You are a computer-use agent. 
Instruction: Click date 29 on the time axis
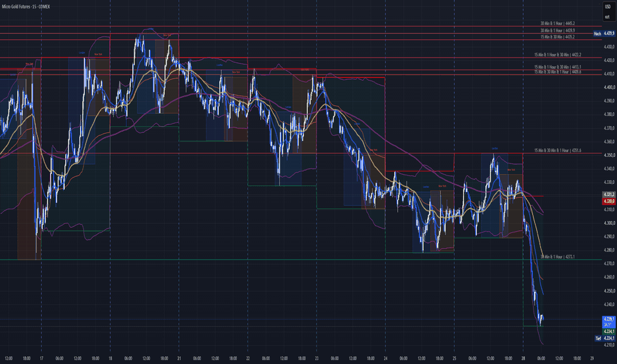[x=592, y=359]
